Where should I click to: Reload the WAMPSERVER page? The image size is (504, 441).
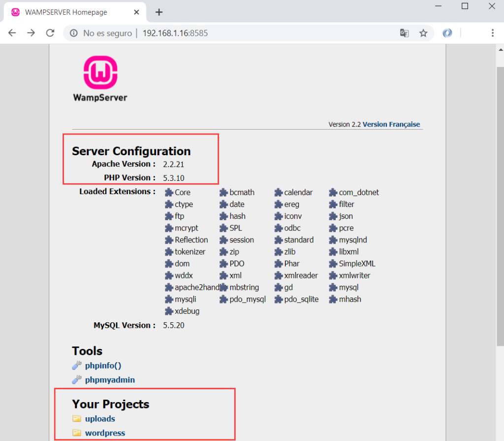(x=50, y=33)
